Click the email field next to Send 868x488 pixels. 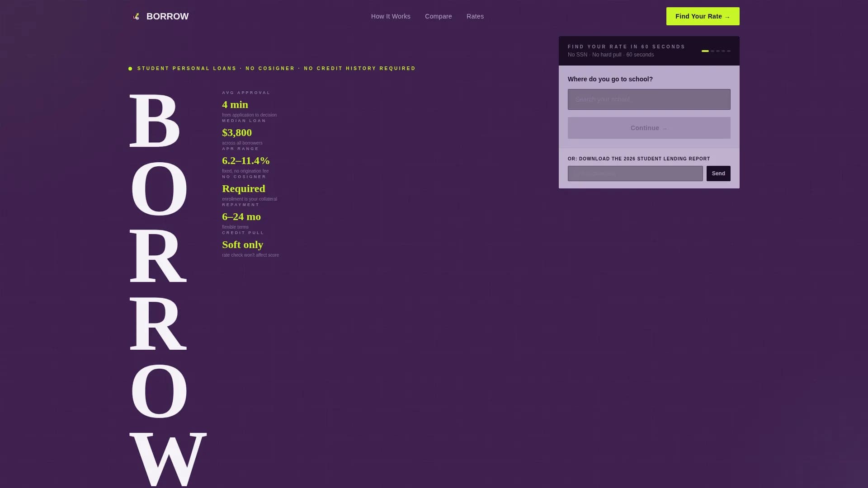635,174
